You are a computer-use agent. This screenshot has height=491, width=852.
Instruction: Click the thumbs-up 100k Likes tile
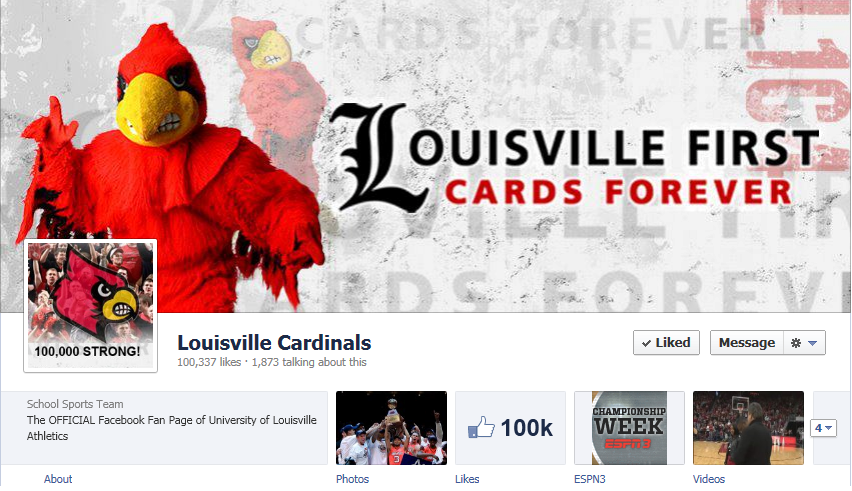coord(510,428)
